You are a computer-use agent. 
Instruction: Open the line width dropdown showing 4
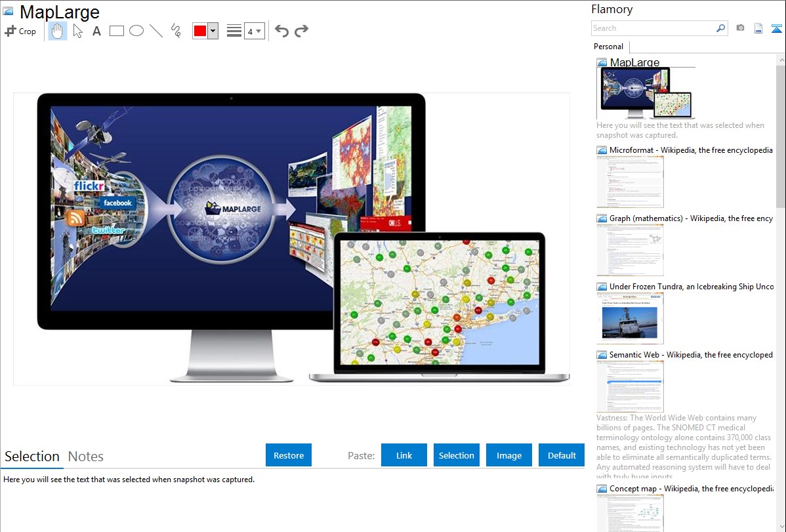pyautogui.click(x=254, y=31)
